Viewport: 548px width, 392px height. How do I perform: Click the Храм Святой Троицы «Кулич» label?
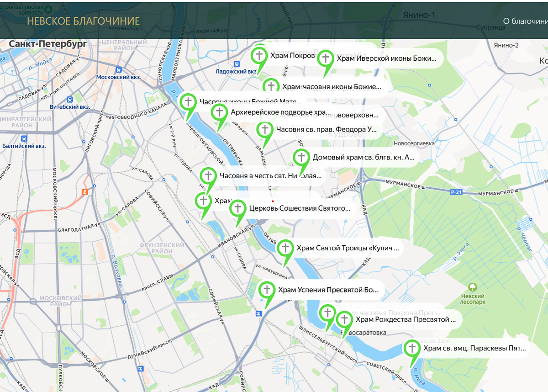tap(348, 249)
